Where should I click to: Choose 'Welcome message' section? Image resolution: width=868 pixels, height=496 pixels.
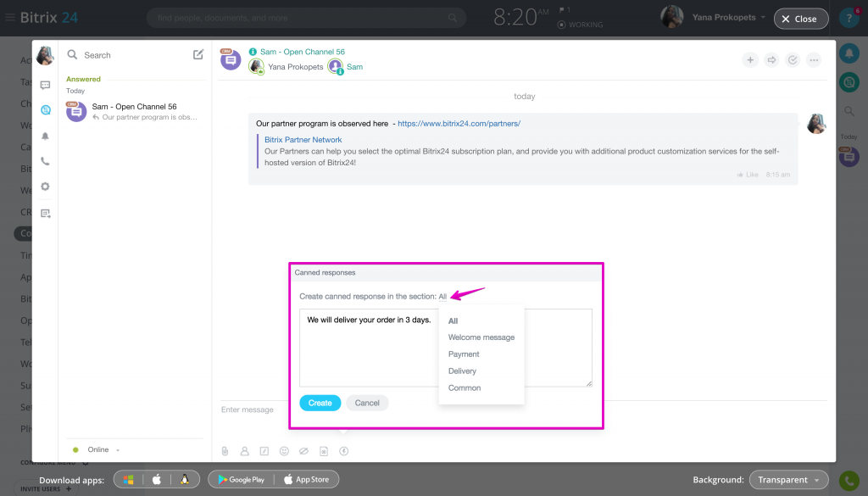click(481, 337)
